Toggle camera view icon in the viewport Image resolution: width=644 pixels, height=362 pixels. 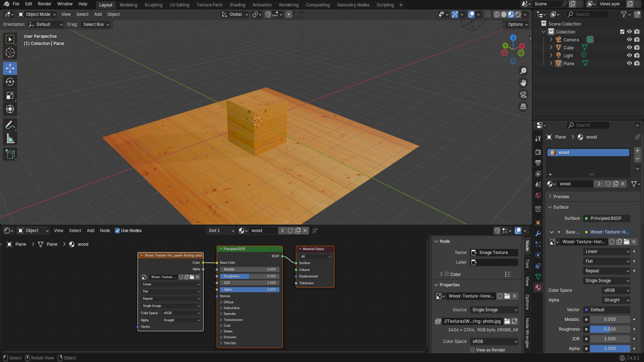tap(523, 95)
